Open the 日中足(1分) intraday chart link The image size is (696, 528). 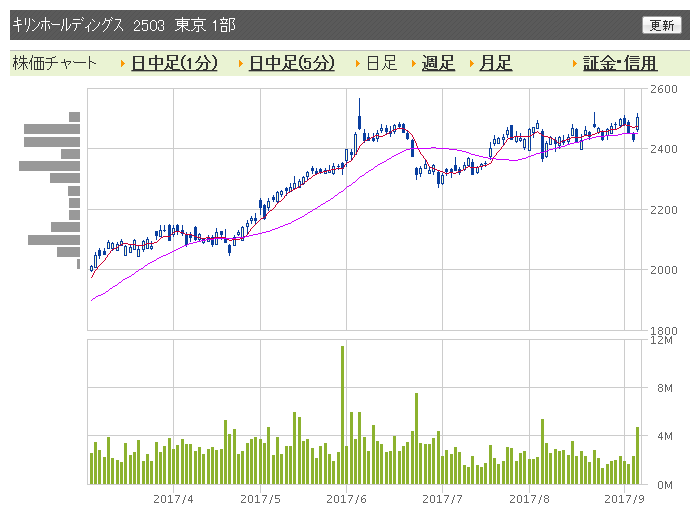click(174, 63)
